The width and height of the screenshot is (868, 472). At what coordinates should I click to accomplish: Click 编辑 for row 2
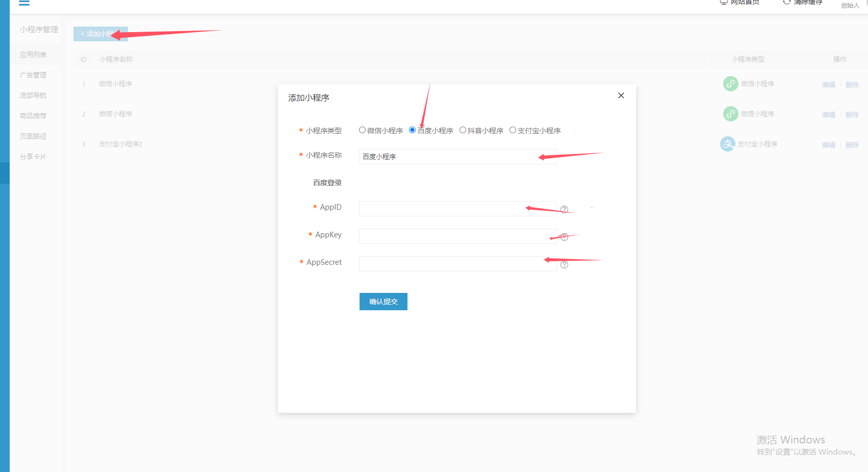pos(829,115)
